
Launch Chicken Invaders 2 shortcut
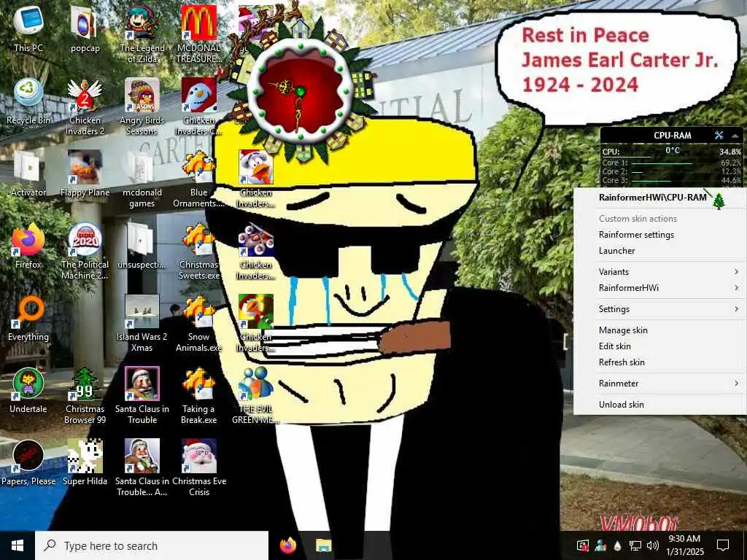point(85,106)
